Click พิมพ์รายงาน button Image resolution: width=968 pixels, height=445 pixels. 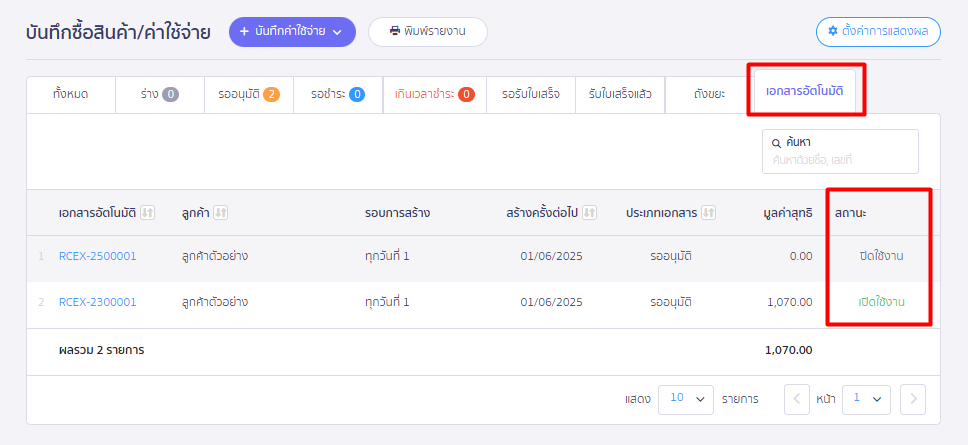point(428,32)
